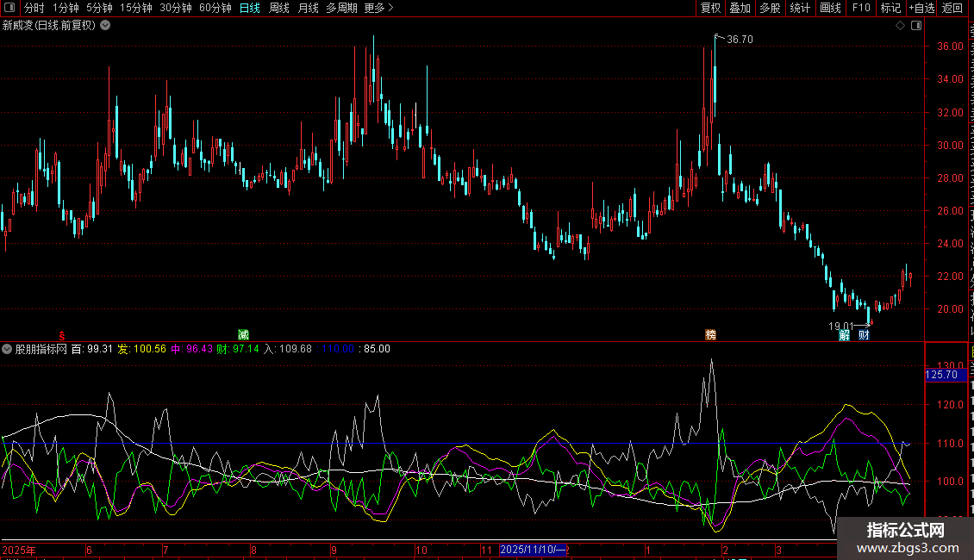Expand the 更多 periods menu

378,8
